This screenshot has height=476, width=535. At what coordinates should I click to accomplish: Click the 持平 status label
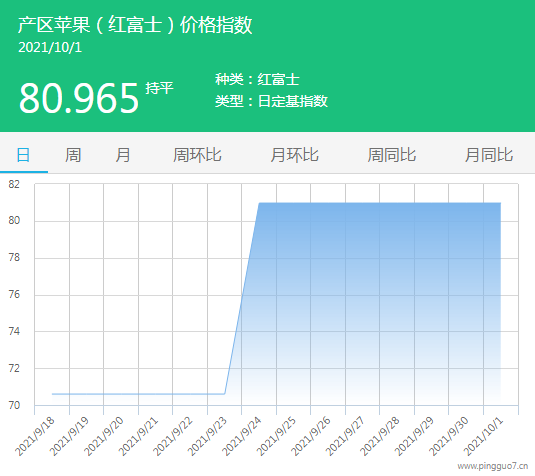click(159, 88)
